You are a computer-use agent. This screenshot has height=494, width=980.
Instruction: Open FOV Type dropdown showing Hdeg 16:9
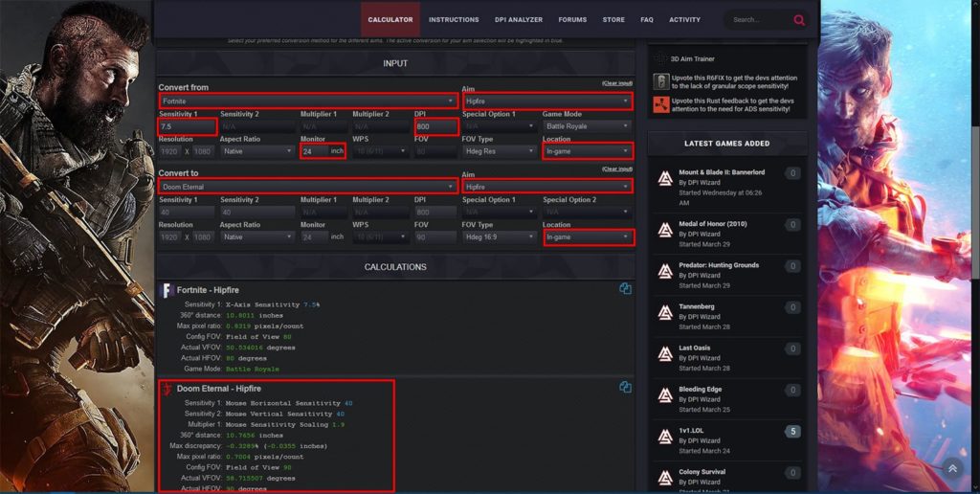pos(500,237)
